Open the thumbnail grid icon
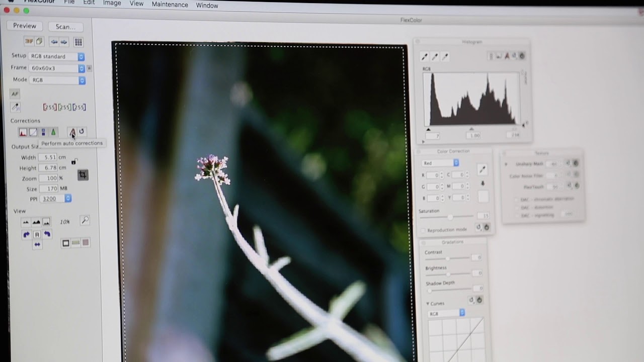 coord(78,42)
